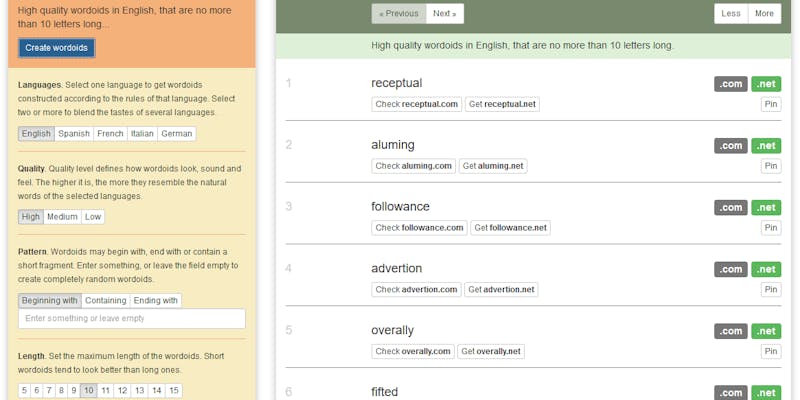Set quality to Medium
This screenshot has width=800, height=400.
pyautogui.click(x=62, y=217)
